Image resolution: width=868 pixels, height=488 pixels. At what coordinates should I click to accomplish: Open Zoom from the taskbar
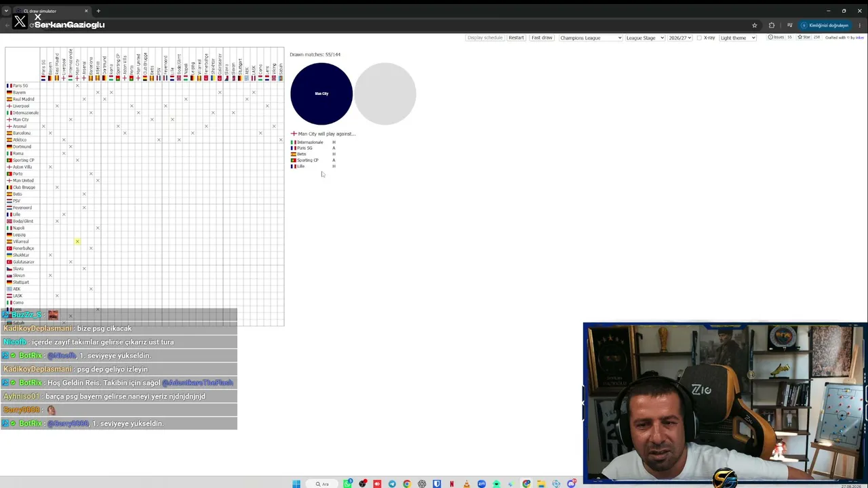coord(481,484)
